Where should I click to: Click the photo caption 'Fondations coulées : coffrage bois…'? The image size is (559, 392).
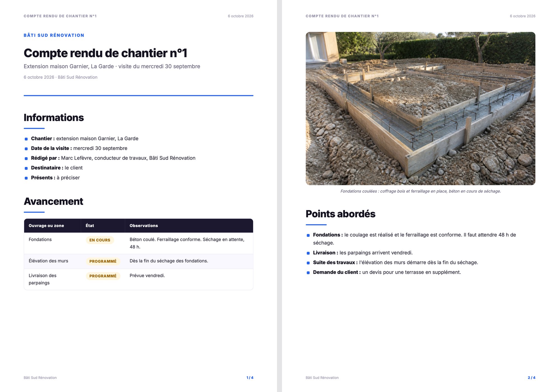pos(420,191)
